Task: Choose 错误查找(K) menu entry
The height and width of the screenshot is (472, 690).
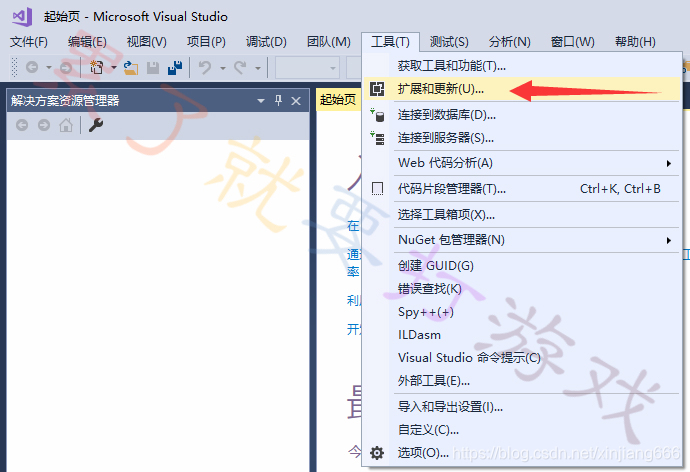Action: (x=522, y=289)
